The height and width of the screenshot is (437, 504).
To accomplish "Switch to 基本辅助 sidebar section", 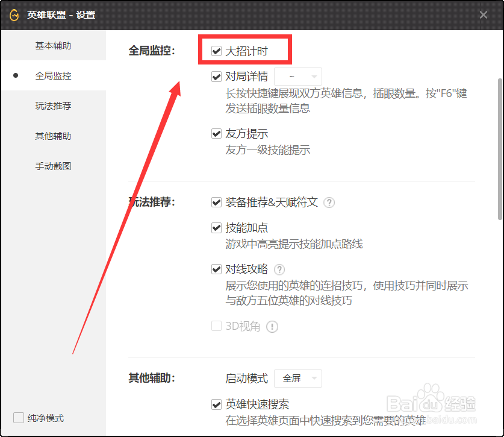I will (54, 46).
